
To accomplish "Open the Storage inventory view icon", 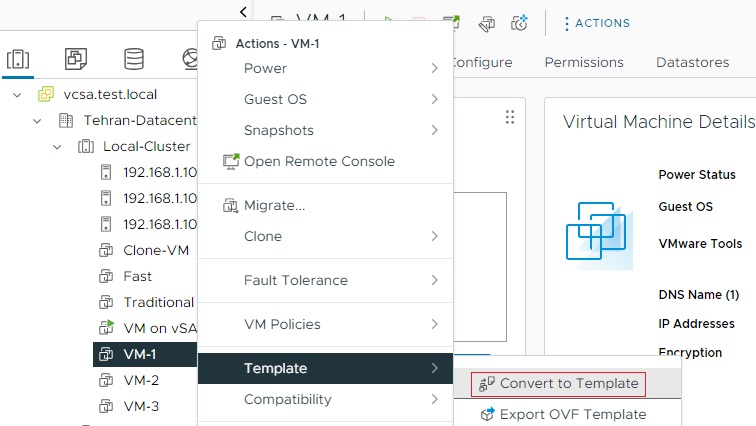I will [x=133, y=59].
